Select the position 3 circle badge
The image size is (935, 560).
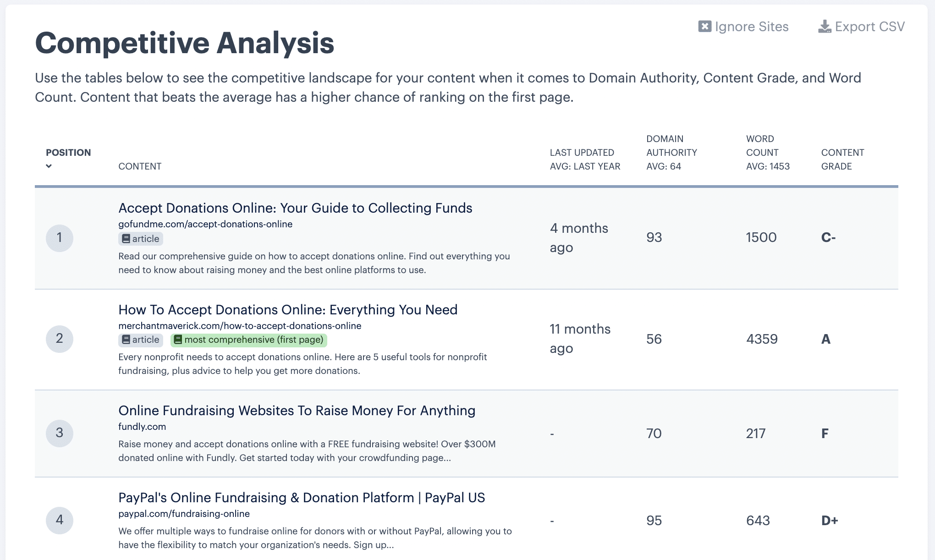(x=59, y=433)
